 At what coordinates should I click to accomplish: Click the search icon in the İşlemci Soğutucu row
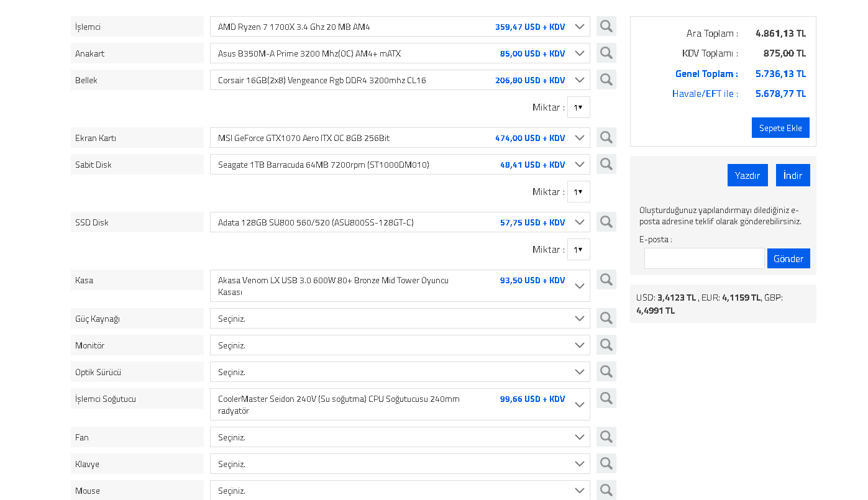coord(606,398)
